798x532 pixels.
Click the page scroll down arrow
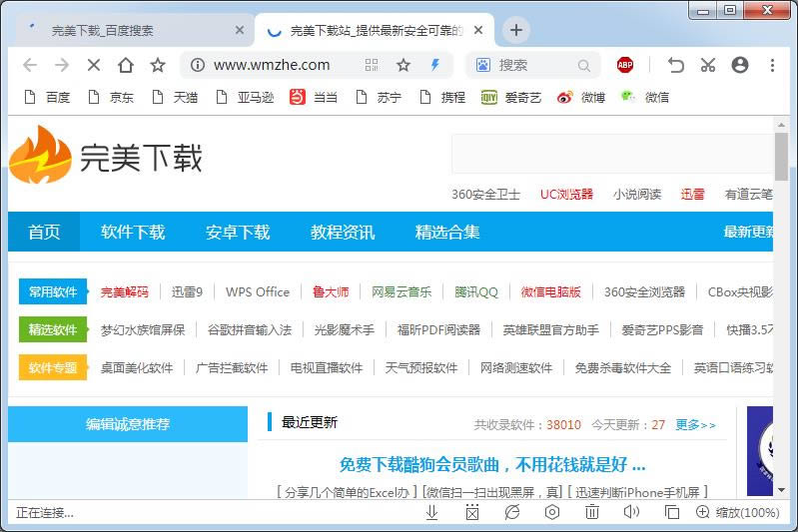(781, 490)
